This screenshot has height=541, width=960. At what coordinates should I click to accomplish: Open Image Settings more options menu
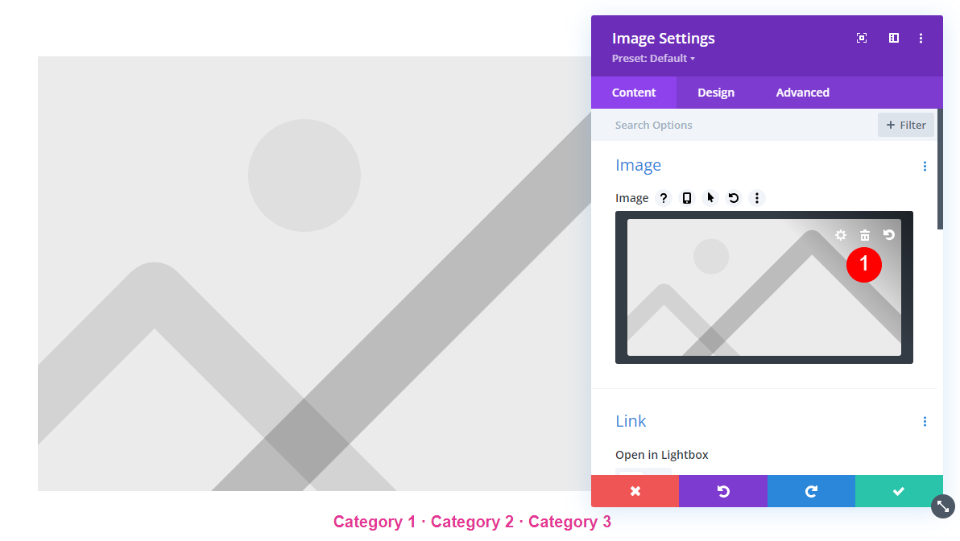(x=921, y=38)
